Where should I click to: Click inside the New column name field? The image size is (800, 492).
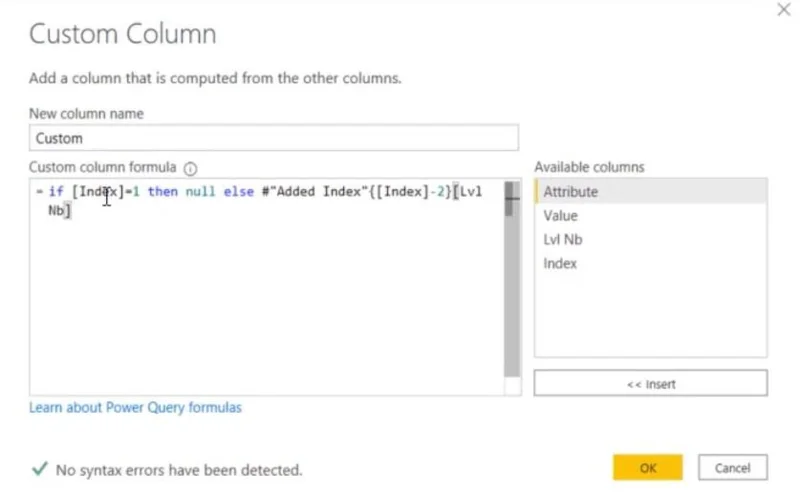click(274, 138)
